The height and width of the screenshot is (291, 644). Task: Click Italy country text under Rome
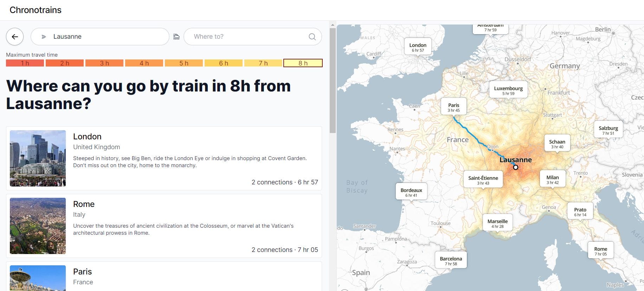[x=79, y=215]
